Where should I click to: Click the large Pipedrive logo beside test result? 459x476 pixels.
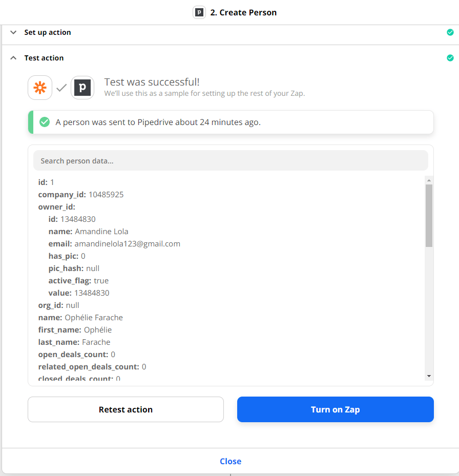(82, 88)
